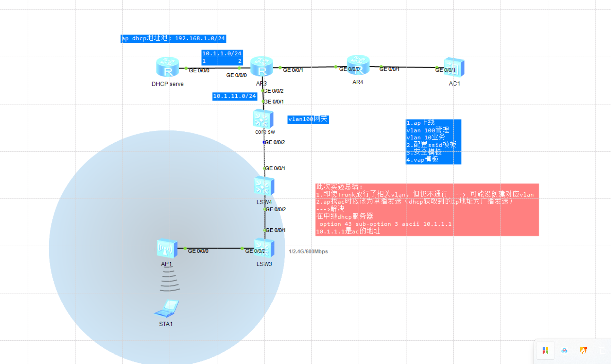This screenshot has height=364, width=611.
Task: Click the 'AR4' device label
Action: [x=358, y=82]
